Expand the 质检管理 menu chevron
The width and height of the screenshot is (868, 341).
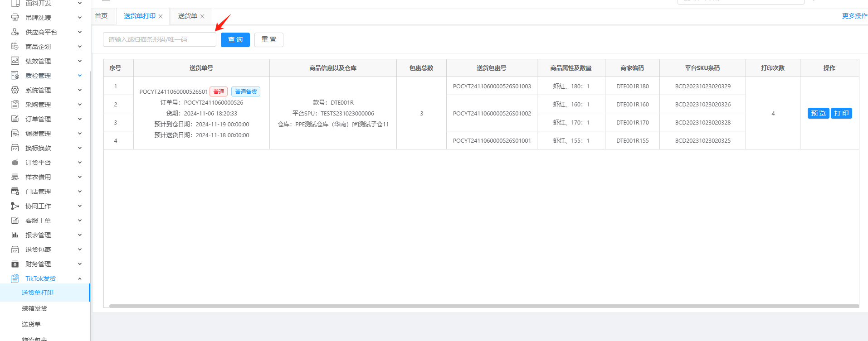coord(80,76)
